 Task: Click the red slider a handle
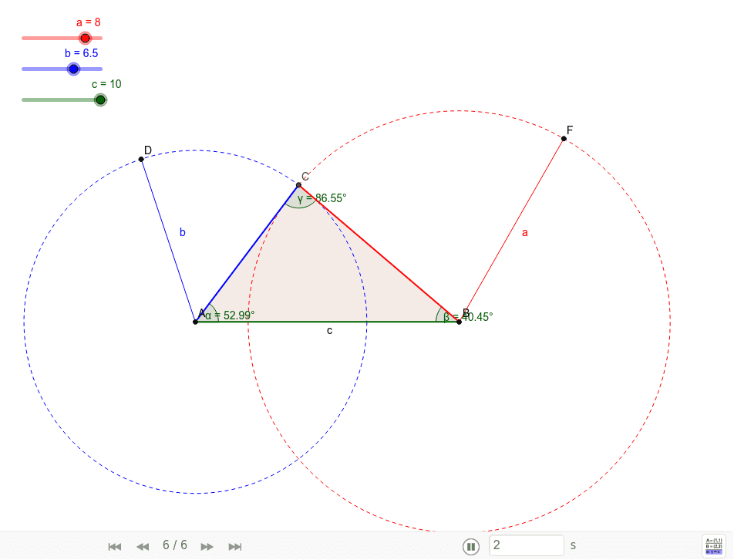85,38
